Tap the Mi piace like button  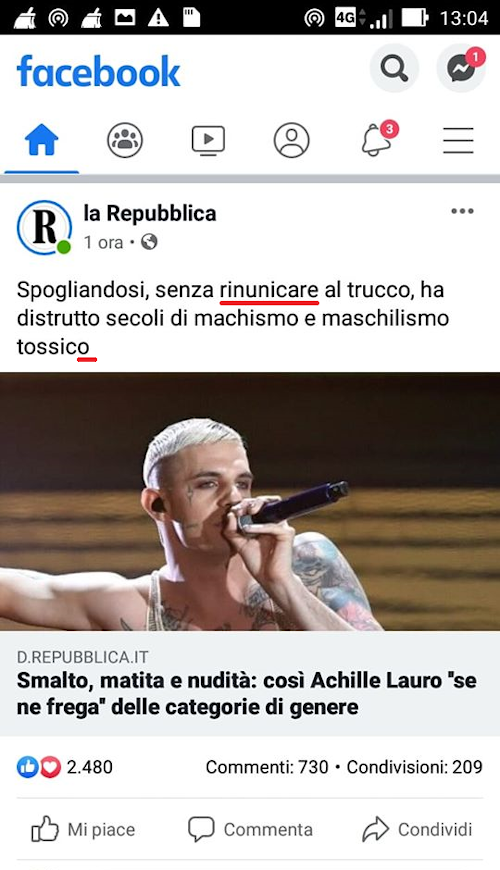(x=83, y=829)
